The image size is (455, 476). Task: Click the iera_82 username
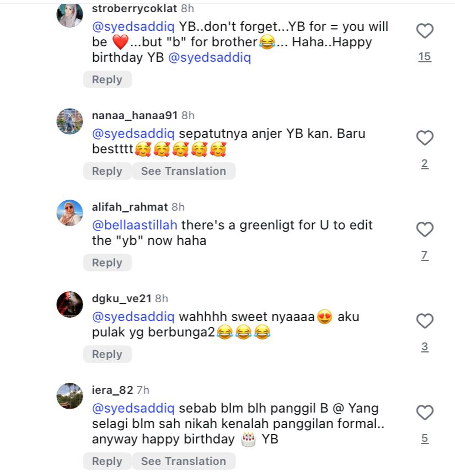[113, 390]
